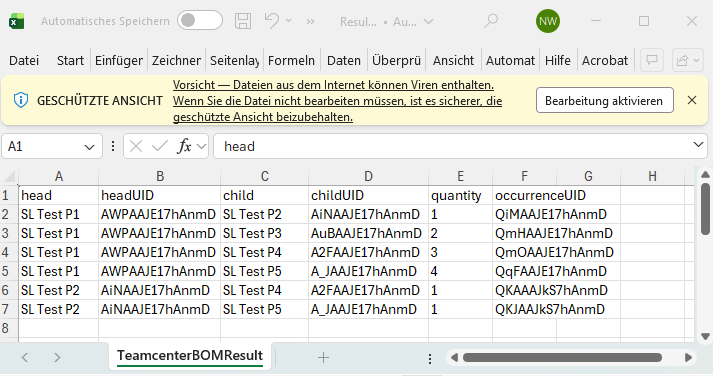Screen dimensions: 713x376
Task: Click the protected view shield icon
Action: click(x=21, y=100)
